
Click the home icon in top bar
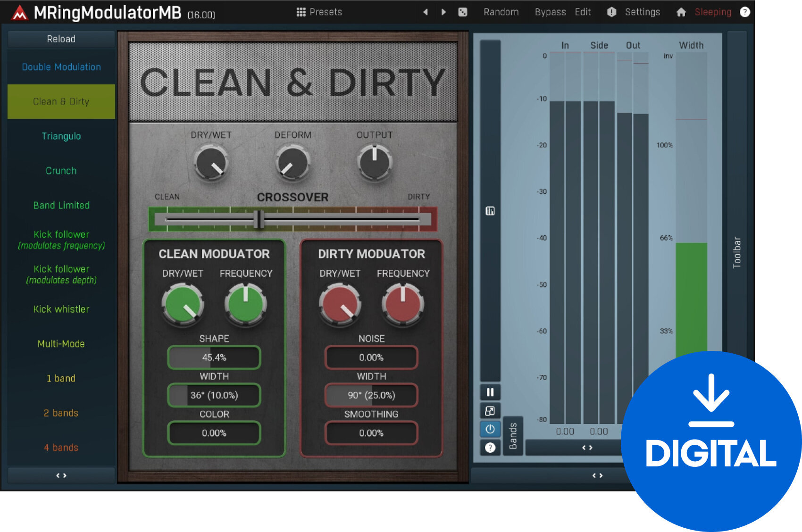click(x=681, y=12)
